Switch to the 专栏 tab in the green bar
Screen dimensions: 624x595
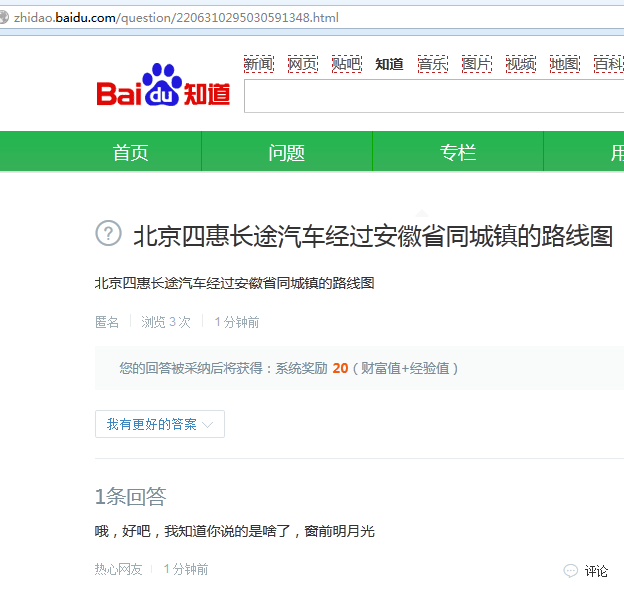pyautogui.click(x=458, y=152)
